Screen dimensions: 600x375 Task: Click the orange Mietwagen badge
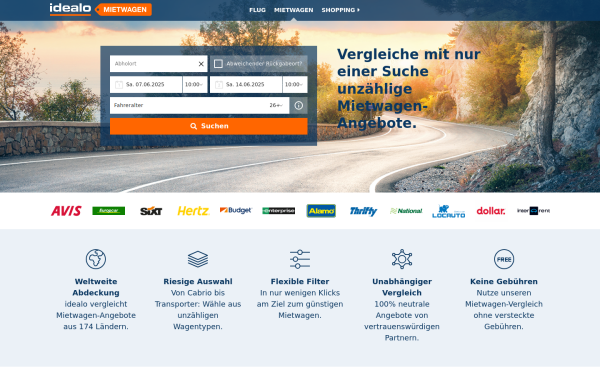point(123,10)
